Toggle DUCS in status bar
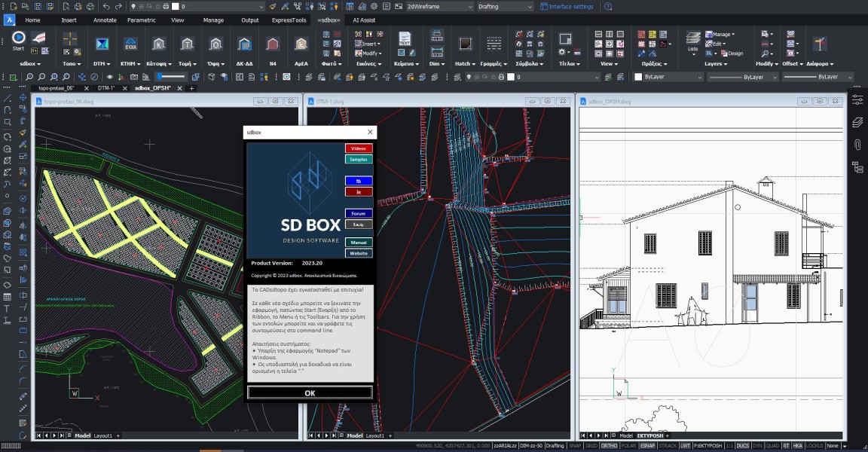 pyautogui.click(x=742, y=445)
